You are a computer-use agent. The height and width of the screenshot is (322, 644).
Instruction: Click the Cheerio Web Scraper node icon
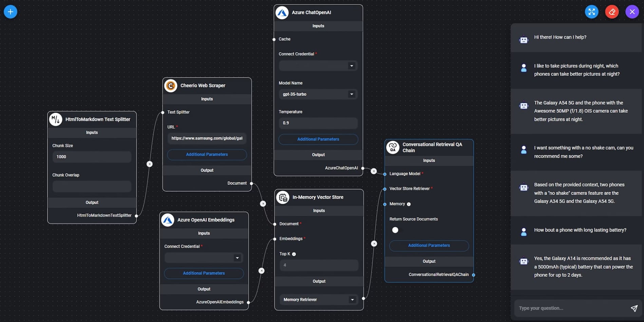click(171, 86)
